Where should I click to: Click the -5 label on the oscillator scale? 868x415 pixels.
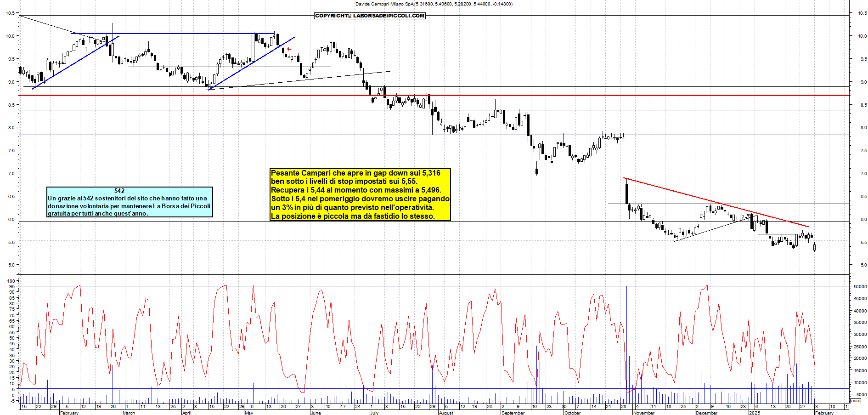point(12,401)
